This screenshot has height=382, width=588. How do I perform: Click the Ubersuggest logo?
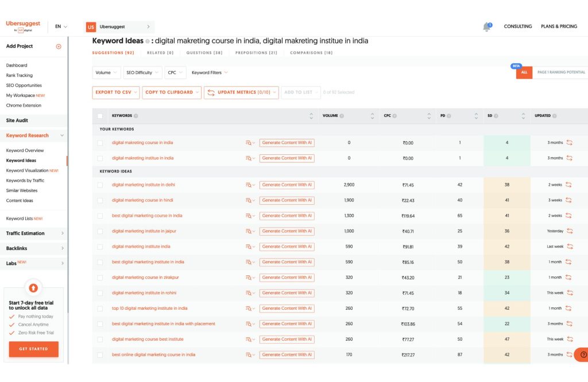(x=22, y=24)
